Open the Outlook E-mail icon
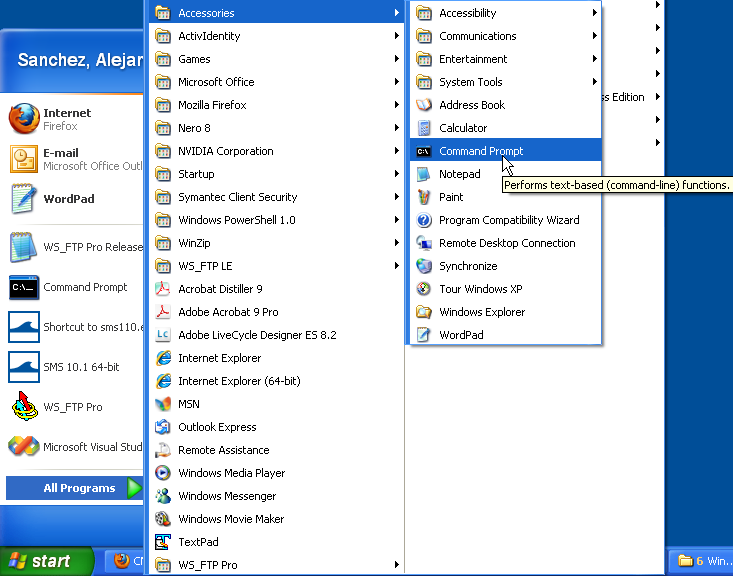This screenshot has width=733, height=576. [24, 159]
